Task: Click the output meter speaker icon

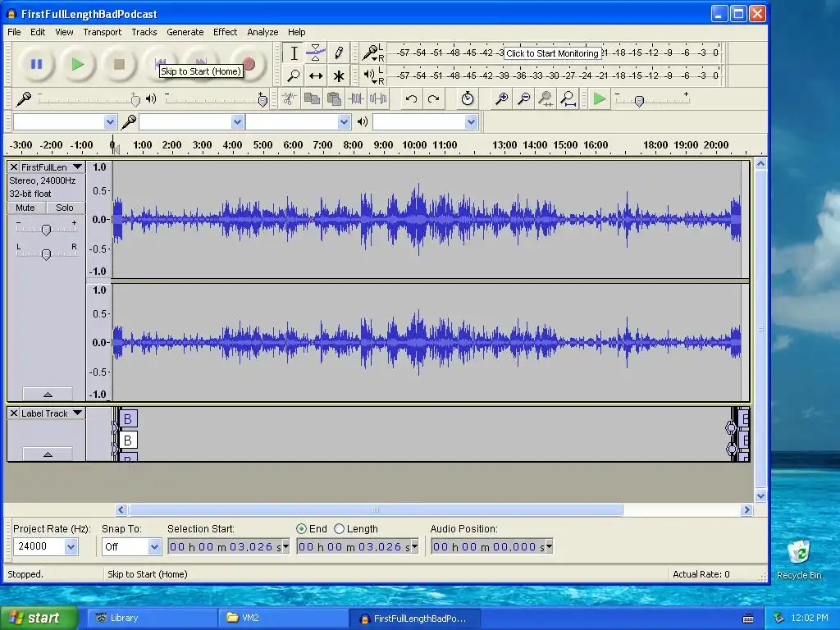Action: click(370, 75)
